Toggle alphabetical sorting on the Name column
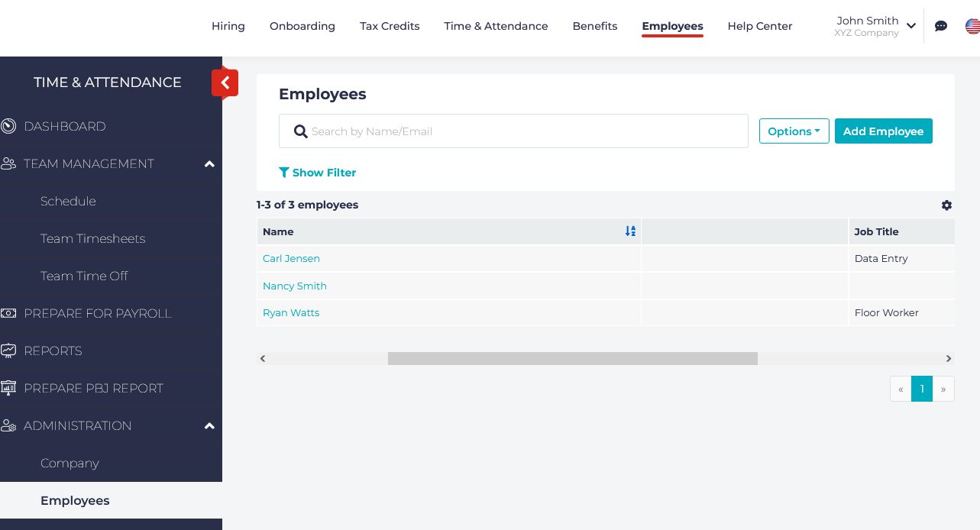The height and width of the screenshot is (530, 980). (x=630, y=231)
